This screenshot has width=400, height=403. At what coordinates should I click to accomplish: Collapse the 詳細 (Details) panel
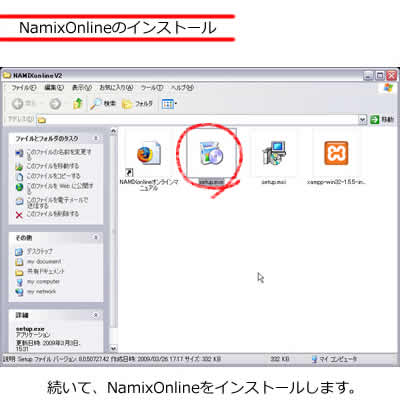tap(96, 315)
